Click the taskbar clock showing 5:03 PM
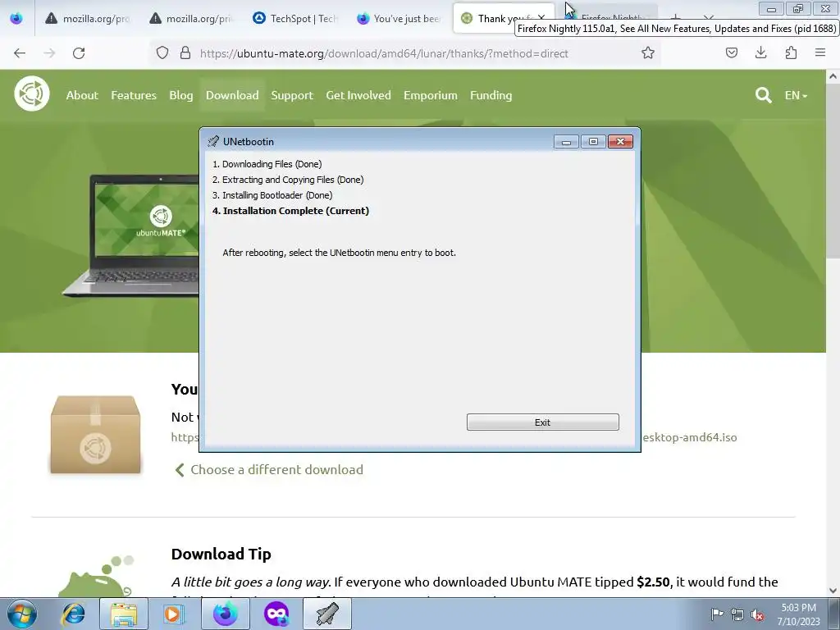 798,614
